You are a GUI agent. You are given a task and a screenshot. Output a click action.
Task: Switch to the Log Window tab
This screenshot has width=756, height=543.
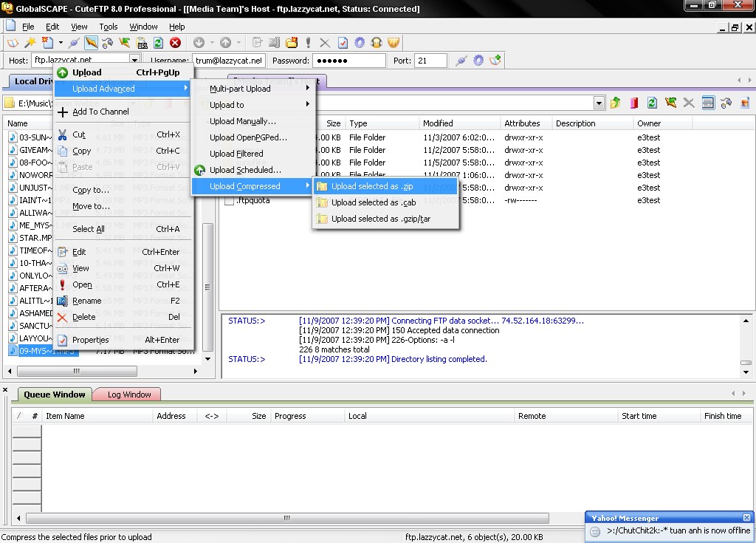click(x=129, y=395)
